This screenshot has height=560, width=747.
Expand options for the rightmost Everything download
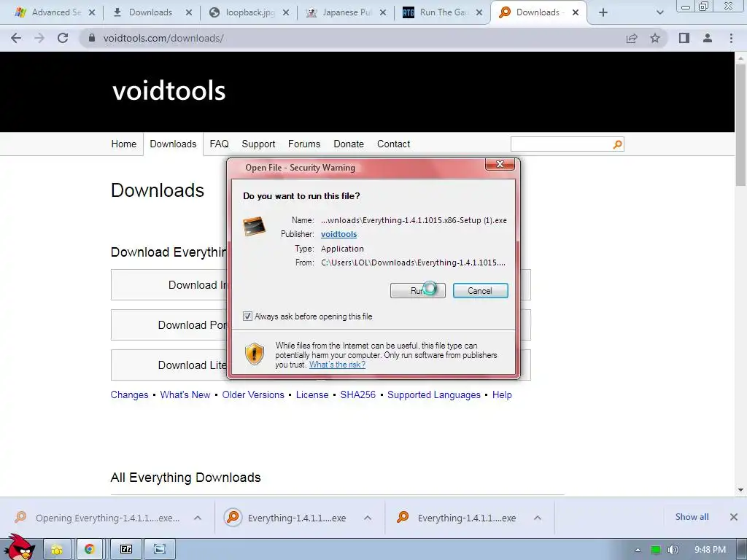point(538,518)
